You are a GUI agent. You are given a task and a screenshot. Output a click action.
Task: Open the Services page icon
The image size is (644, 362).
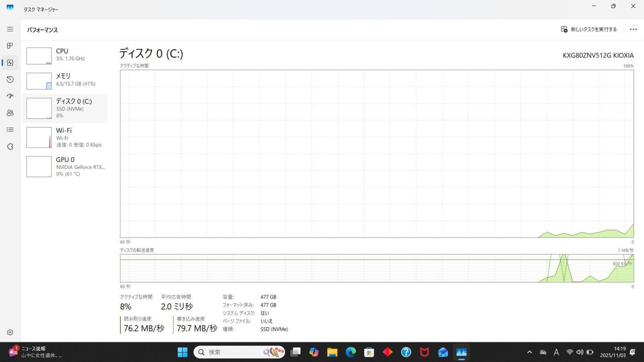(x=10, y=146)
